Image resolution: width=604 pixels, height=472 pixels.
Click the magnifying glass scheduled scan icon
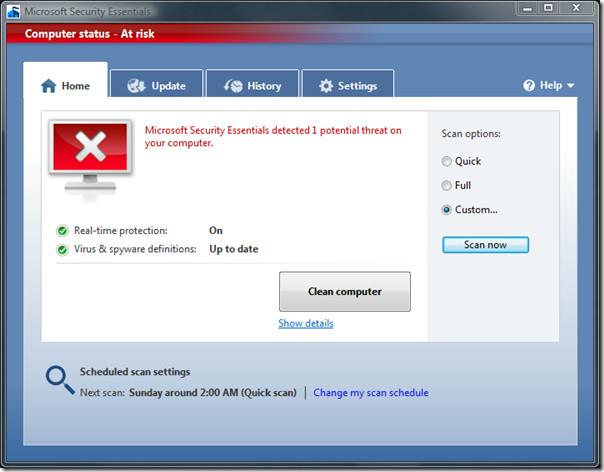point(59,378)
